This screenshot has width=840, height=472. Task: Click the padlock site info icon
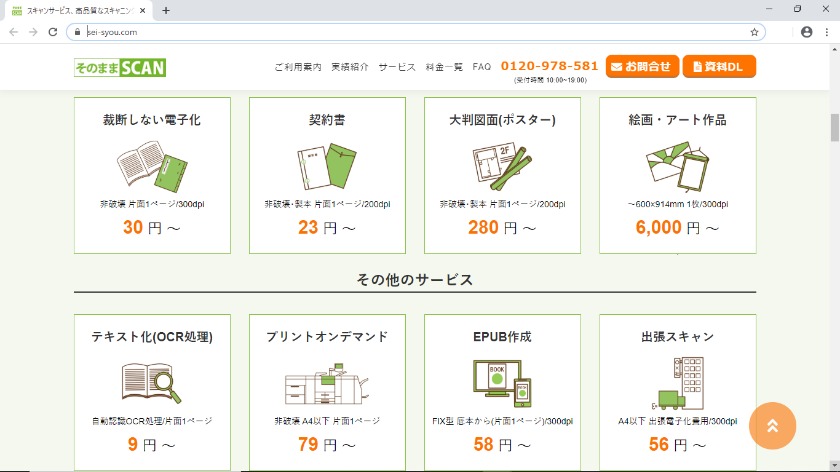click(78, 32)
